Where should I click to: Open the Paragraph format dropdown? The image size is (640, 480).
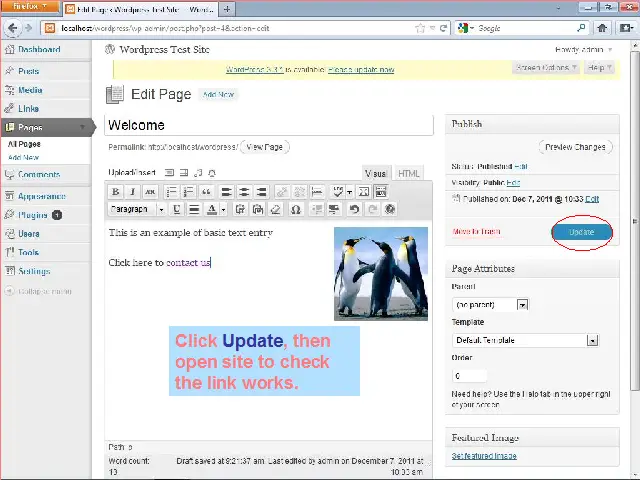click(x=137, y=209)
